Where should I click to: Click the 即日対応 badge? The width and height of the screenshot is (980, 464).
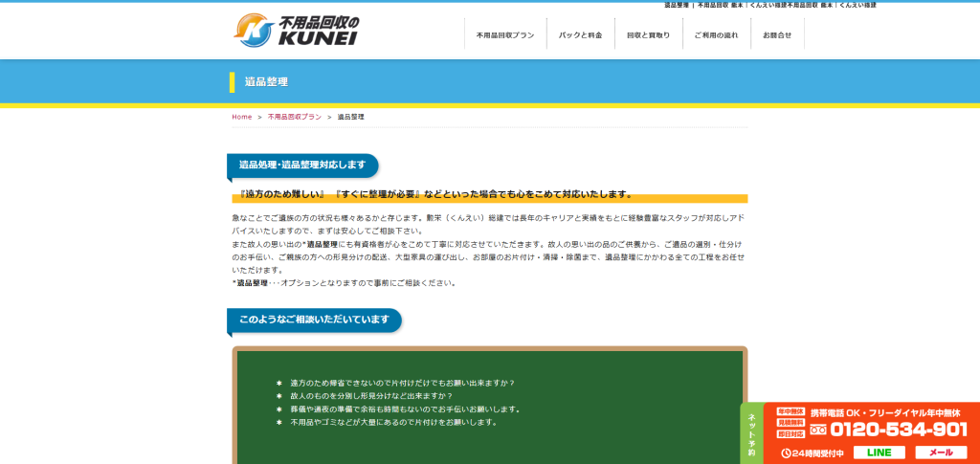(x=791, y=433)
